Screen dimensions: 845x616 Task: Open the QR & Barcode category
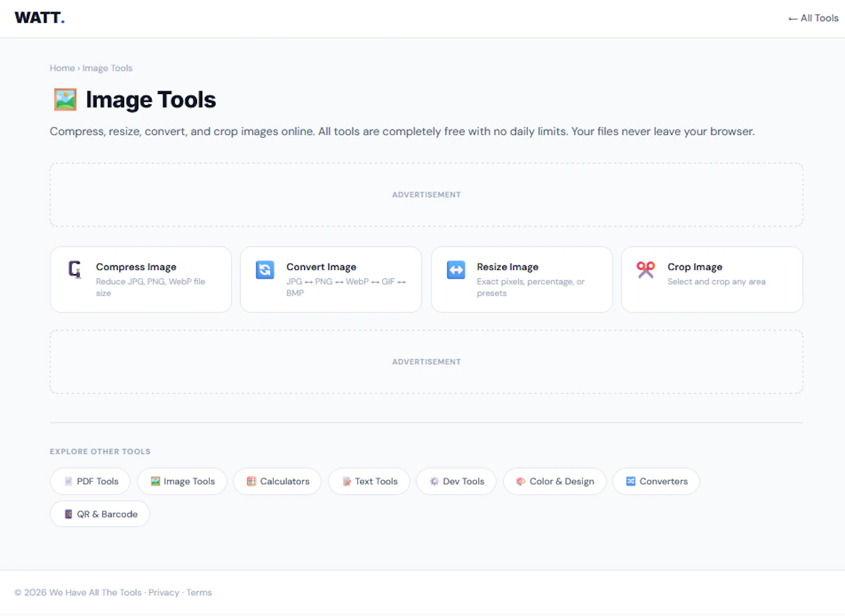pos(100,514)
